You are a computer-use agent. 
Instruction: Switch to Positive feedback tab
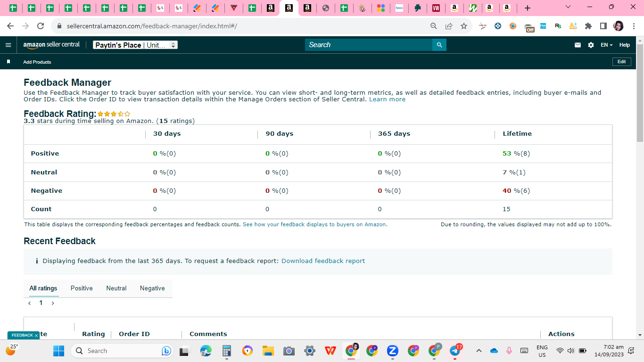tap(82, 288)
